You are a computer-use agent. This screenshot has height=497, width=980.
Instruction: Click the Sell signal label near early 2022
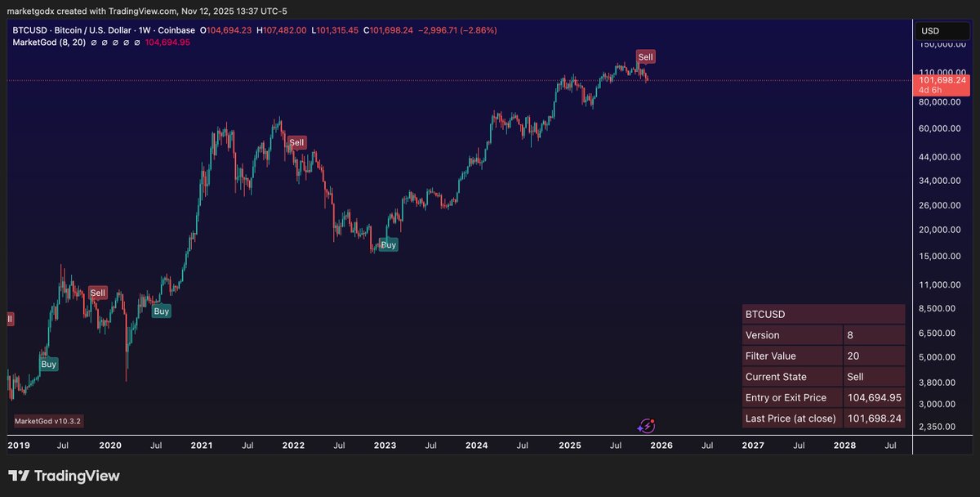[x=296, y=142]
